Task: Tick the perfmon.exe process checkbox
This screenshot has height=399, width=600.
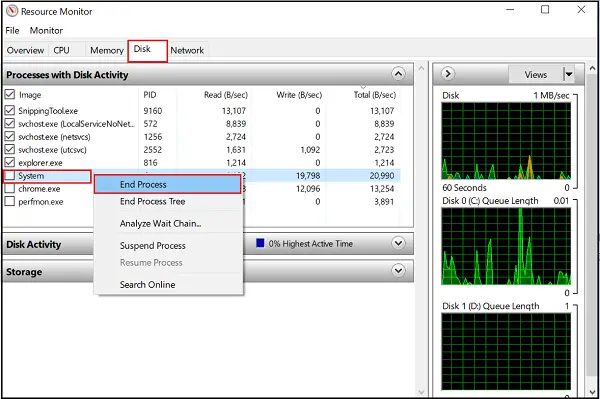Action: (10, 201)
